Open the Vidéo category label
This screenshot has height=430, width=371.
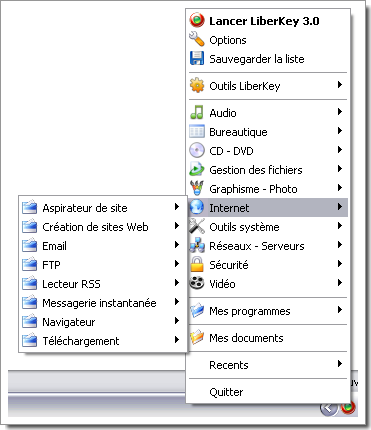point(222,284)
